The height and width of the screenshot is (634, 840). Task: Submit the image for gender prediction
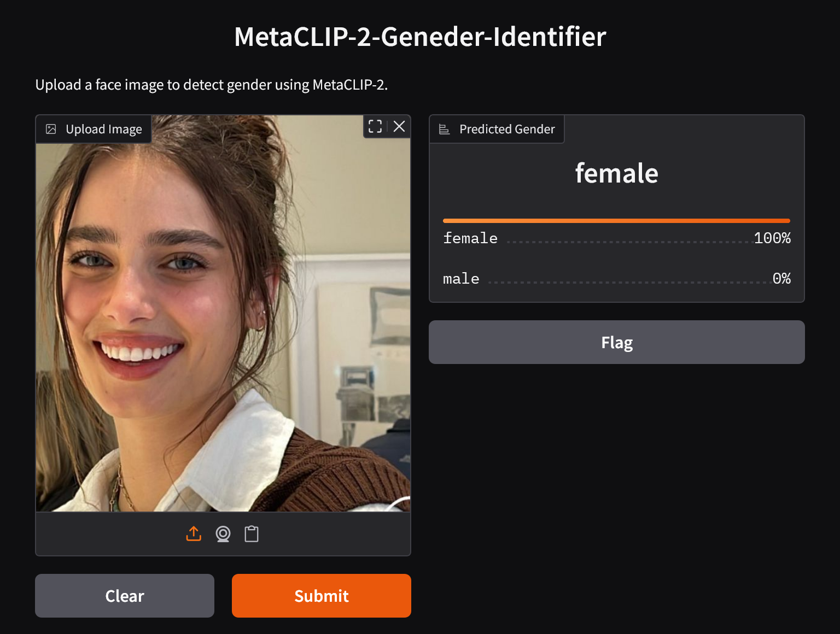pos(322,596)
